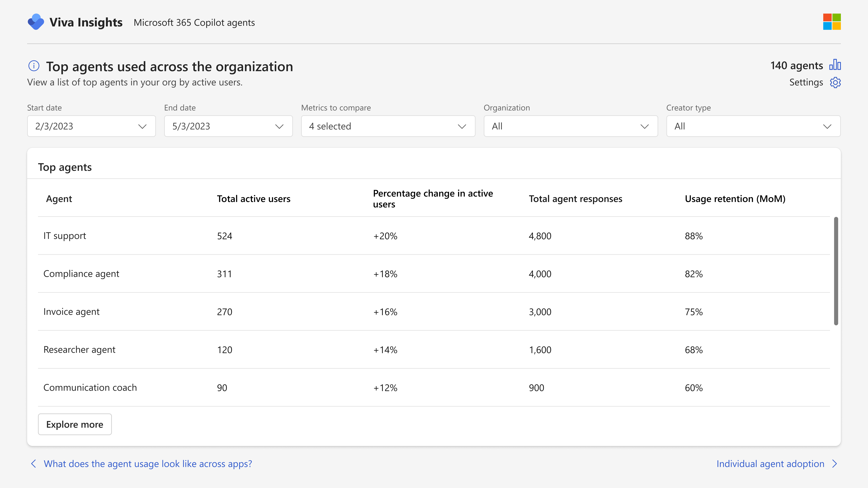Expand the Organization filter dropdown

coord(571,126)
